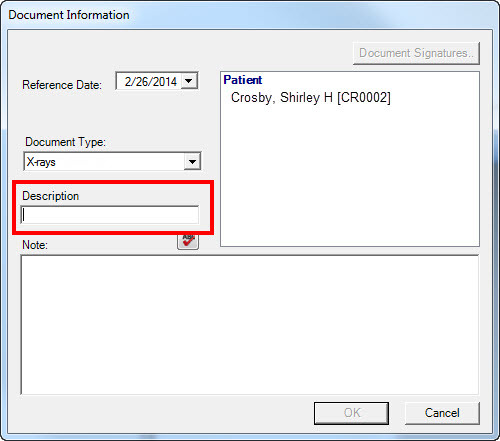Open Document Signatures
Image resolution: width=500 pixels, height=441 pixels.
pos(416,53)
